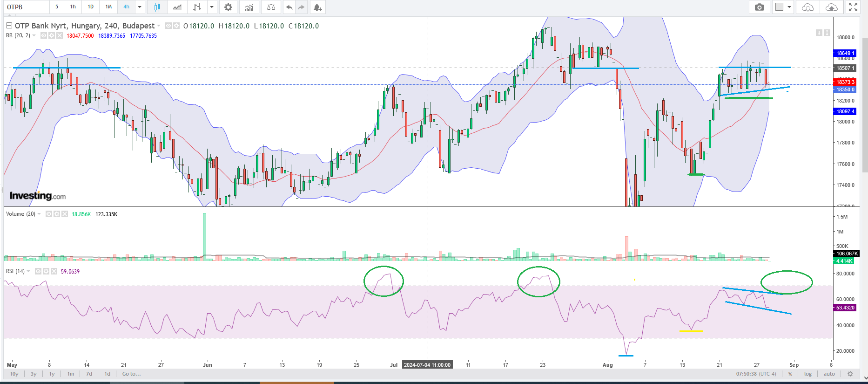Image resolution: width=868 pixels, height=384 pixels.
Task: Click the 18373.3 current price label
Action: pos(845,82)
